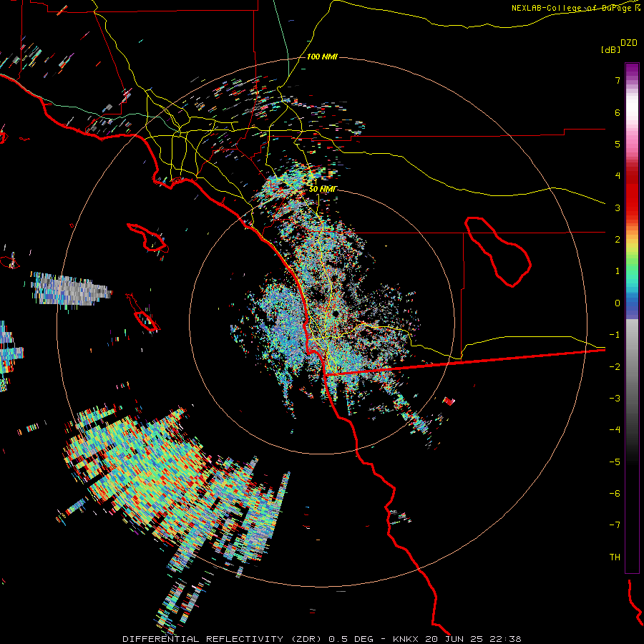Click the 5 value on colorbar
Screen dimensions: 644x644
pyautogui.click(x=618, y=144)
